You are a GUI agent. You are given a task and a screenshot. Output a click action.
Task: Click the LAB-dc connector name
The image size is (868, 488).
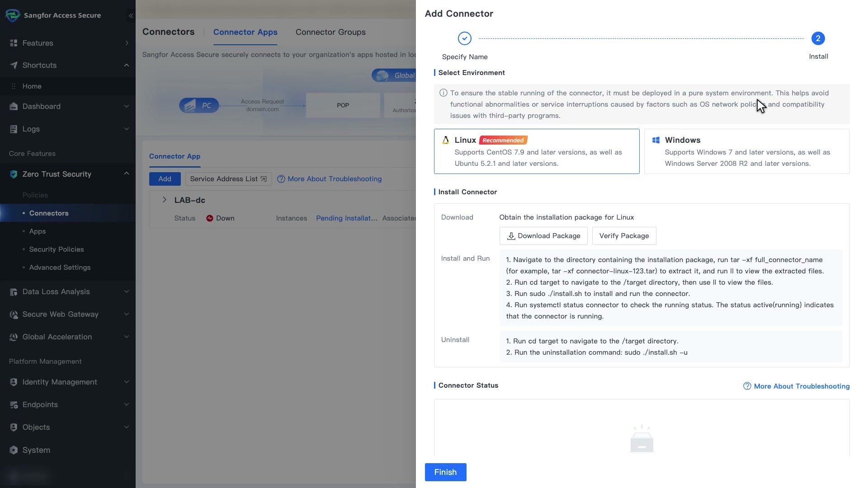pyautogui.click(x=190, y=200)
